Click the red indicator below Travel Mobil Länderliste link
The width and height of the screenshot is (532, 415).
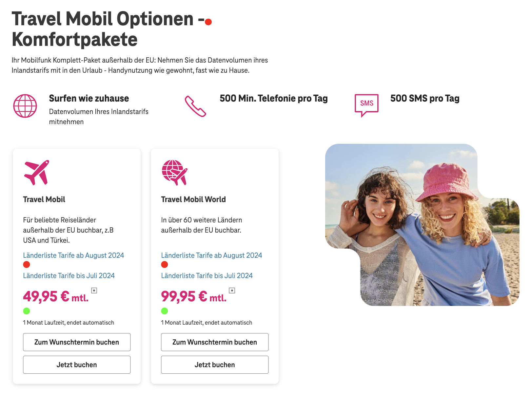point(26,264)
